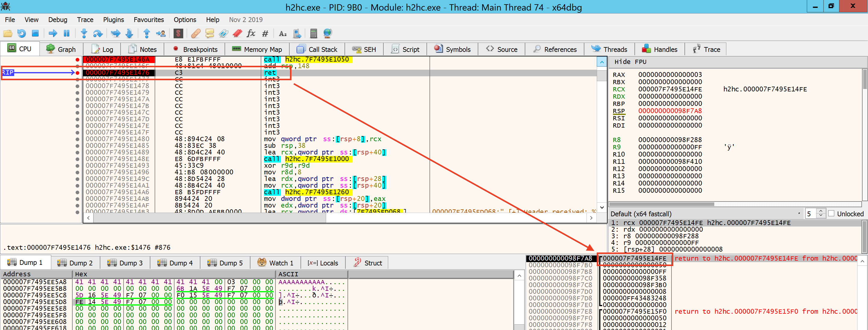Start trace into with dotted arrow icon
868x330 pixels.
click(115, 33)
